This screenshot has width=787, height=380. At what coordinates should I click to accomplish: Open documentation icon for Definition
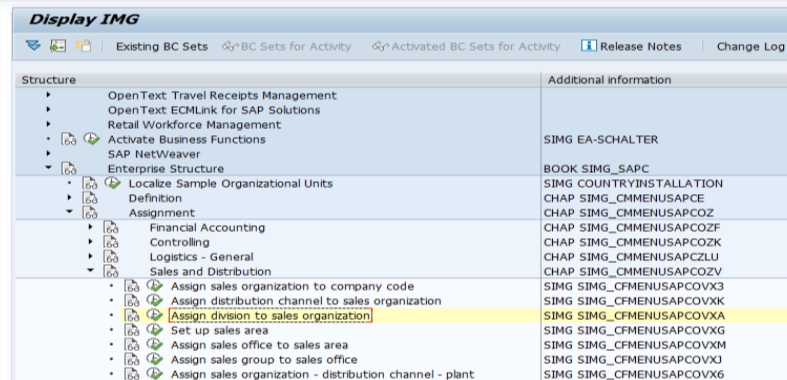[x=90, y=198]
